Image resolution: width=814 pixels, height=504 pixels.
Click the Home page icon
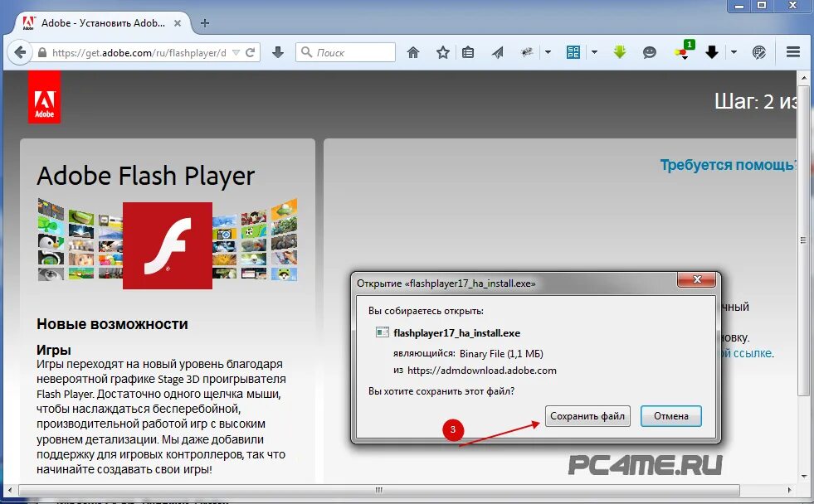coord(413,52)
